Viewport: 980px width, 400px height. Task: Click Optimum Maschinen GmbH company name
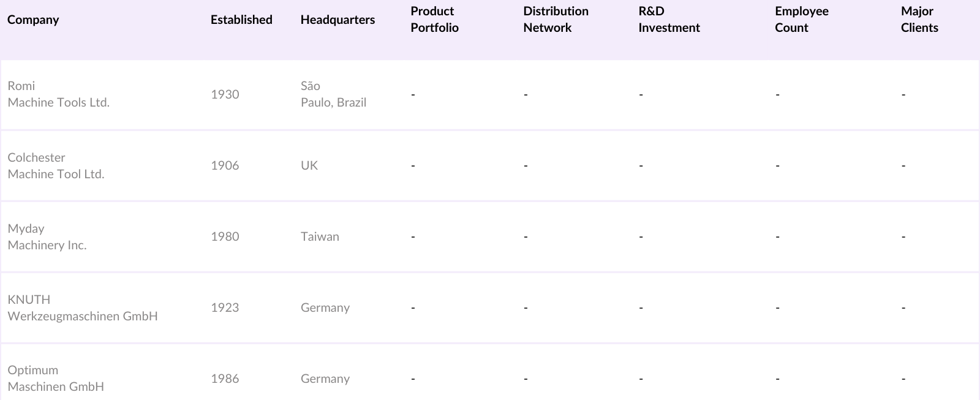point(56,379)
